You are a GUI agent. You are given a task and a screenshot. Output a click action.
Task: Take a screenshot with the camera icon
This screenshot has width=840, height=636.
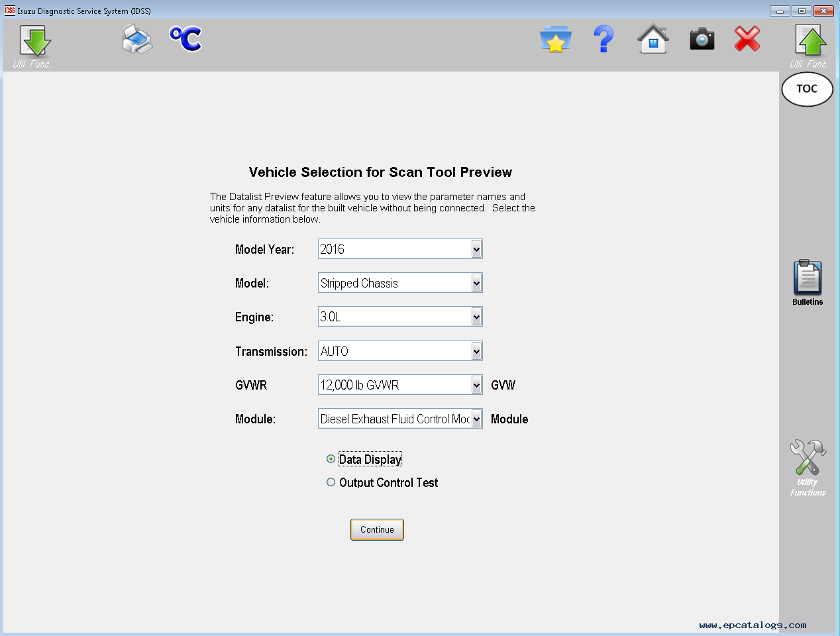[x=702, y=39]
